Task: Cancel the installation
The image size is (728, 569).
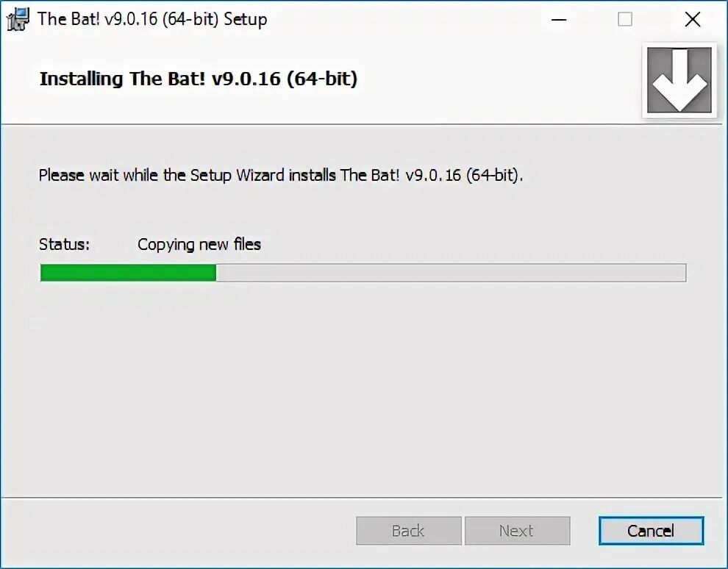Action: (651, 531)
